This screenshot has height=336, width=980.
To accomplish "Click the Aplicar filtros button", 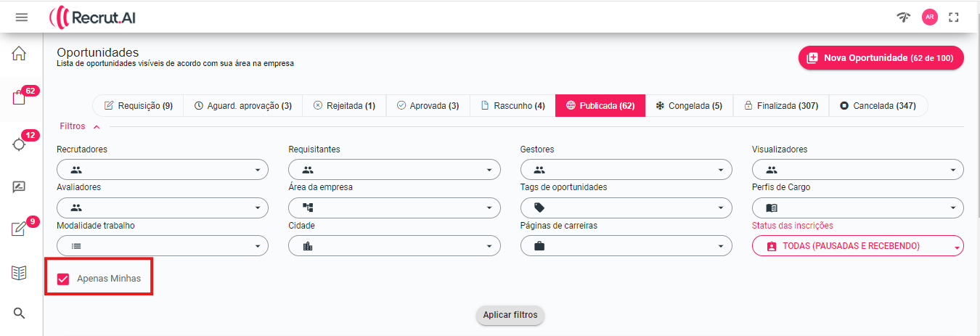I will pyautogui.click(x=510, y=315).
